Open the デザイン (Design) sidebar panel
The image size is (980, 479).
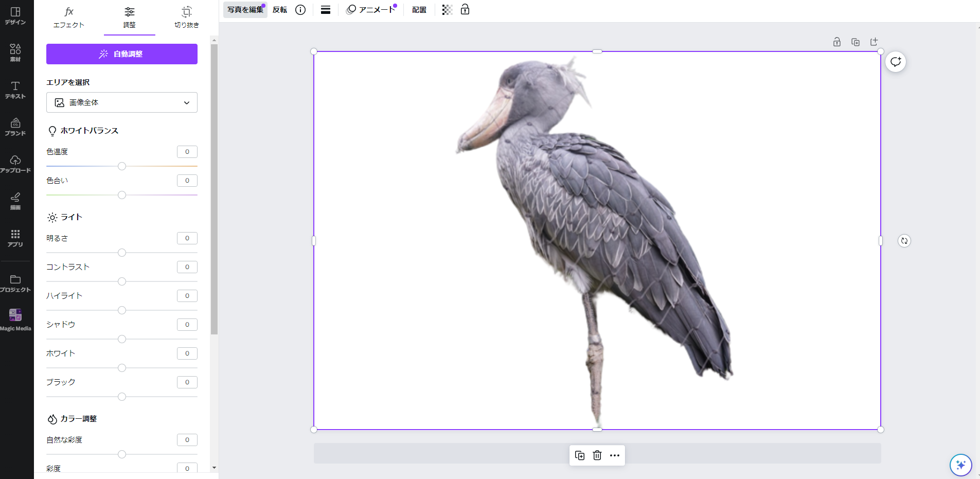click(15, 15)
